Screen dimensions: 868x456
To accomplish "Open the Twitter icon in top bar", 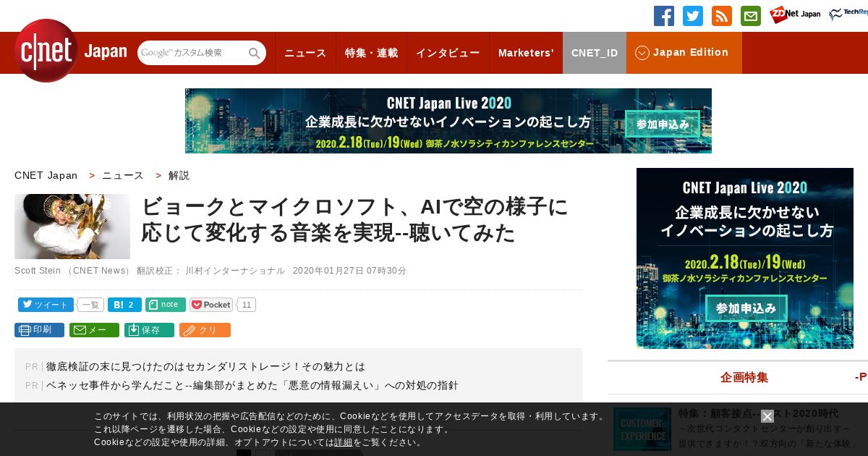I will click(x=693, y=16).
